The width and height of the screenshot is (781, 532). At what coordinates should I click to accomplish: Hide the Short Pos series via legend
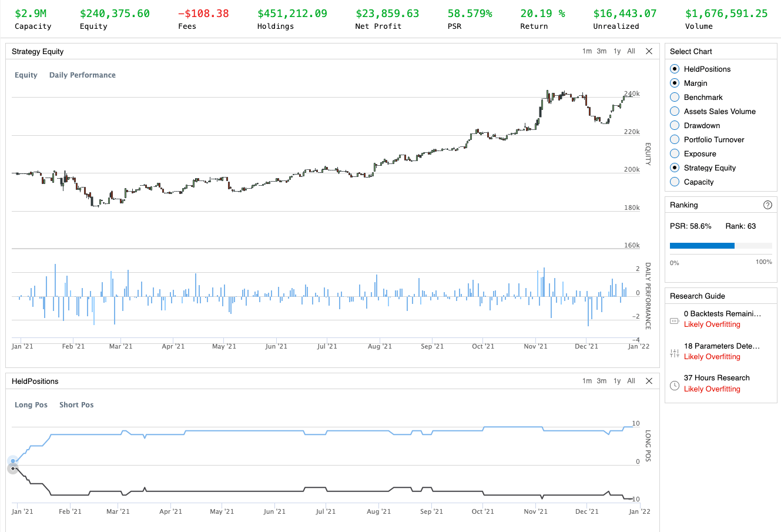click(76, 405)
